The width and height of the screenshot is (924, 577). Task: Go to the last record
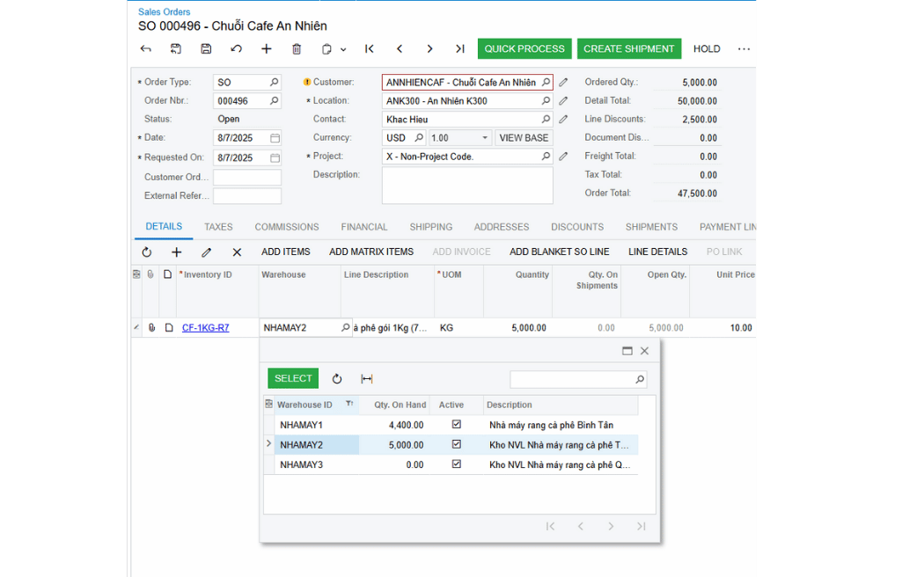pos(459,49)
